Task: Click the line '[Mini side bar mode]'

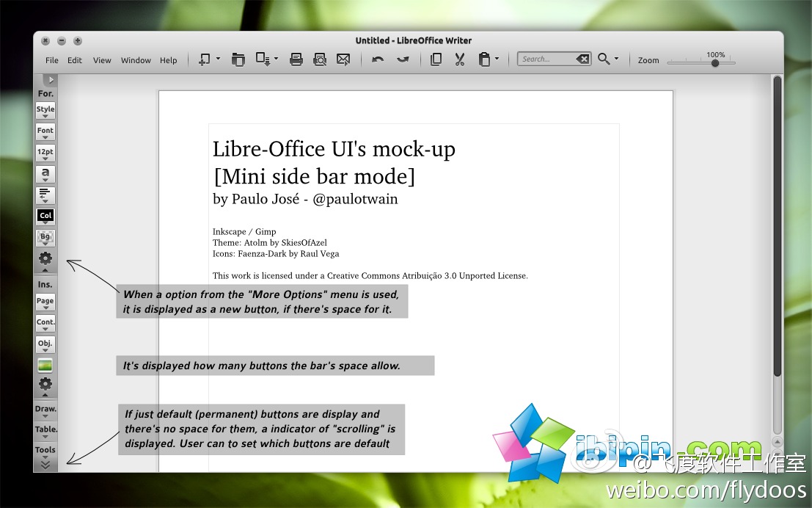Action: (315, 176)
